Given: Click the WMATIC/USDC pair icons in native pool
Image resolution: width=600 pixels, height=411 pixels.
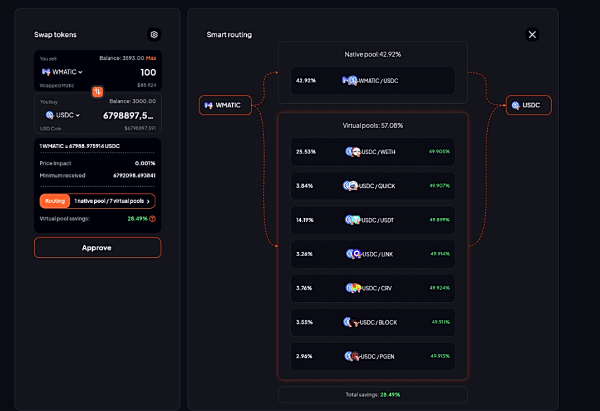Looking at the screenshot, I should tap(350, 80).
